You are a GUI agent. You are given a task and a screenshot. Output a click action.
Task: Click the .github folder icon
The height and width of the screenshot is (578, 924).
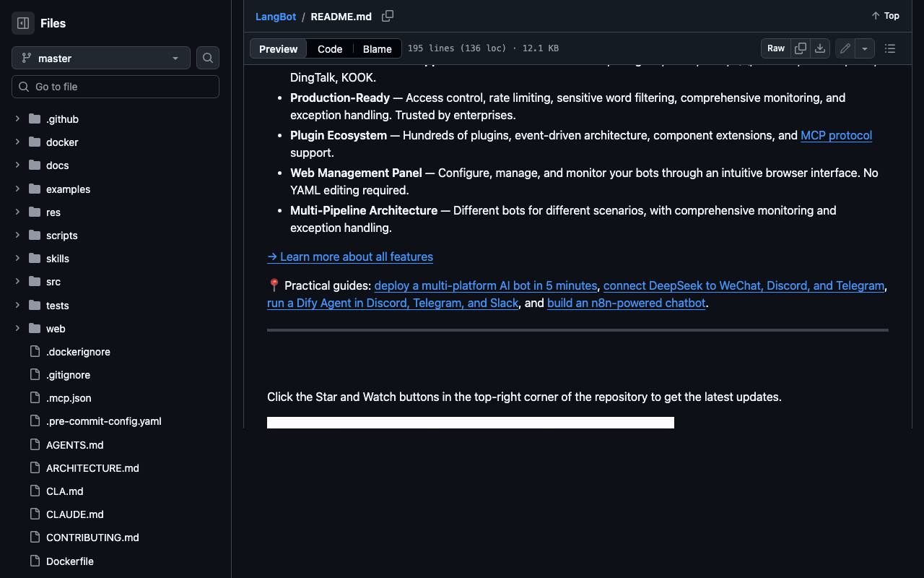[x=35, y=119]
